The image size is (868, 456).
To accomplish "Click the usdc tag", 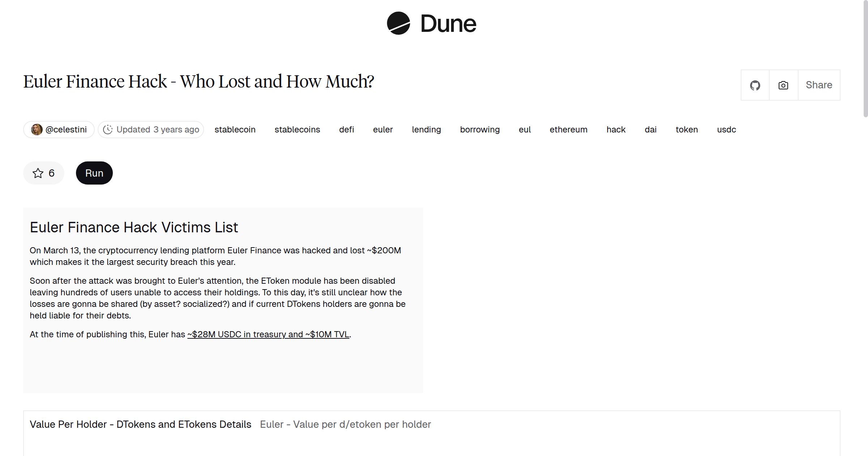I will coord(726,130).
